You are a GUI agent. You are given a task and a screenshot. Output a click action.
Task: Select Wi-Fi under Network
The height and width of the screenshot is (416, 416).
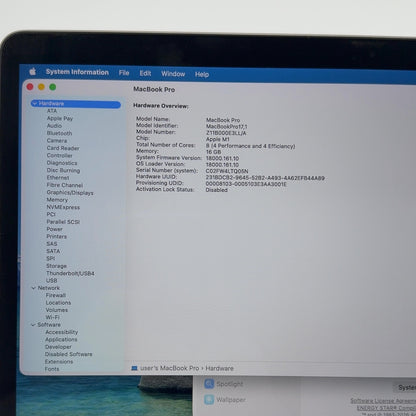[x=52, y=317]
